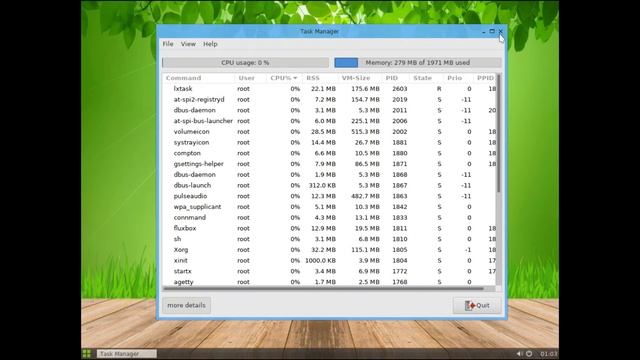Select the fluxbox process row
Screen dimensions: 640x360
pyautogui.click(x=329, y=228)
